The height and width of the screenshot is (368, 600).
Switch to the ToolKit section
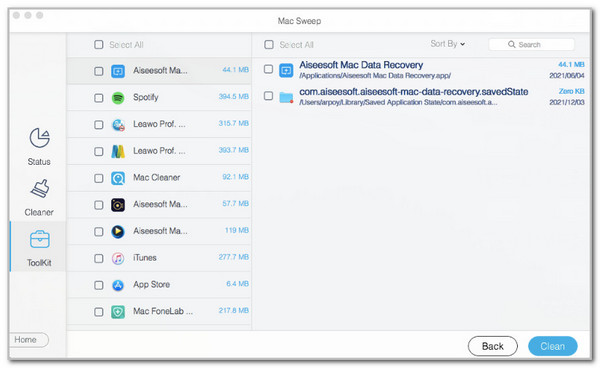(x=38, y=247)
